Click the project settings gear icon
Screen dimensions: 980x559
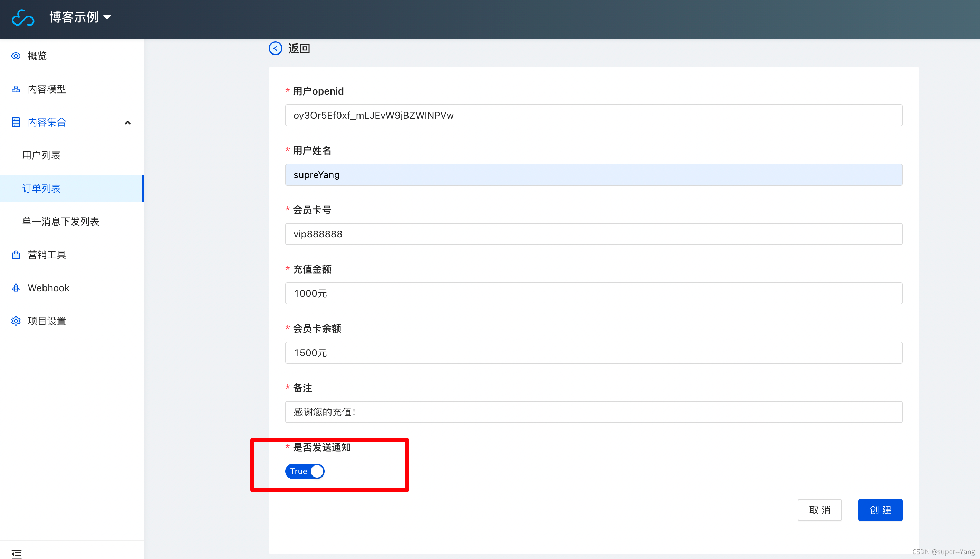(x=16, y=321)
